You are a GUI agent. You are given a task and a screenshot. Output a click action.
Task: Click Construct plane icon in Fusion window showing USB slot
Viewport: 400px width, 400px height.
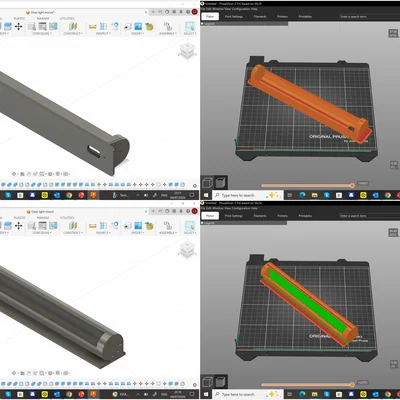pyautogui.click(x=73, y=26)
